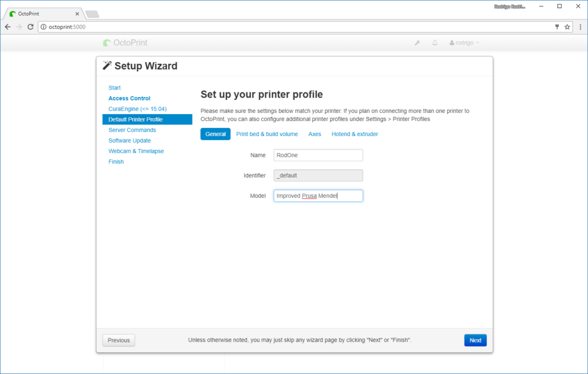Click the Chrome profile name button
The image size is (588, 374).
coord(510,6)
